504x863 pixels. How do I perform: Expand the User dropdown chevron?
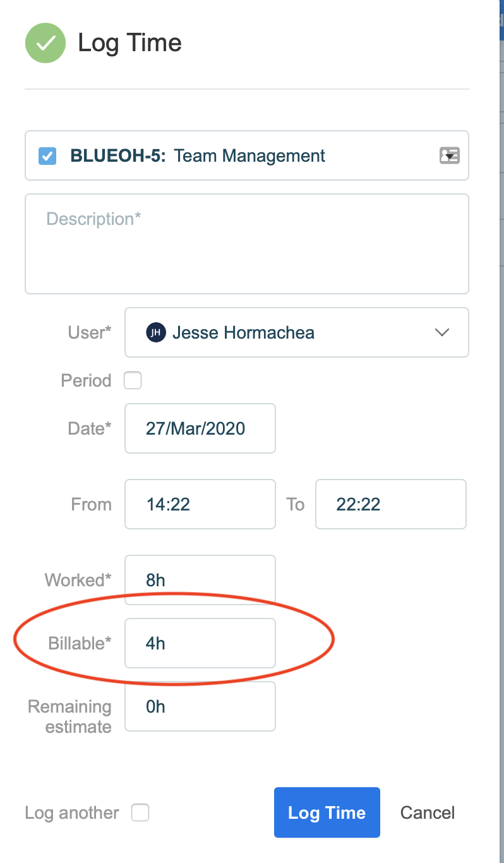pyautogui.click(x=442, y=332)
